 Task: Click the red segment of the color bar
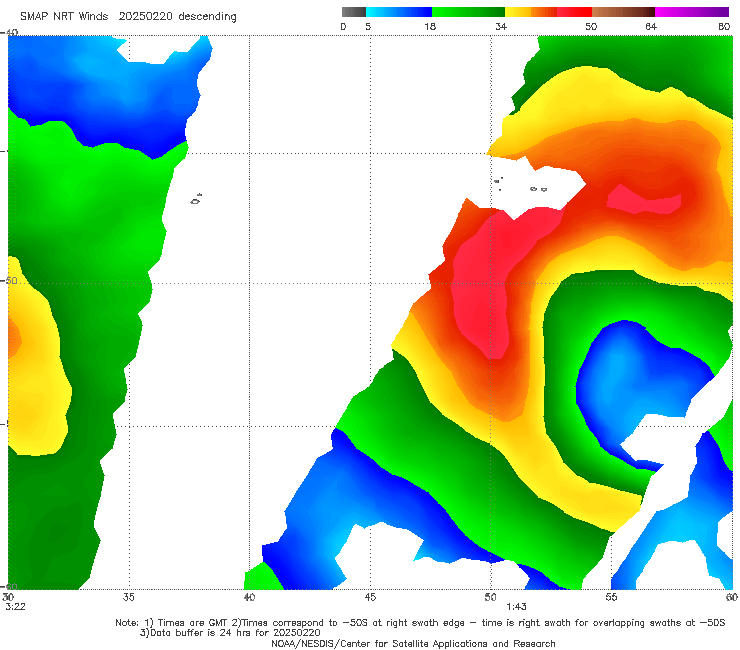coord(574,12)
